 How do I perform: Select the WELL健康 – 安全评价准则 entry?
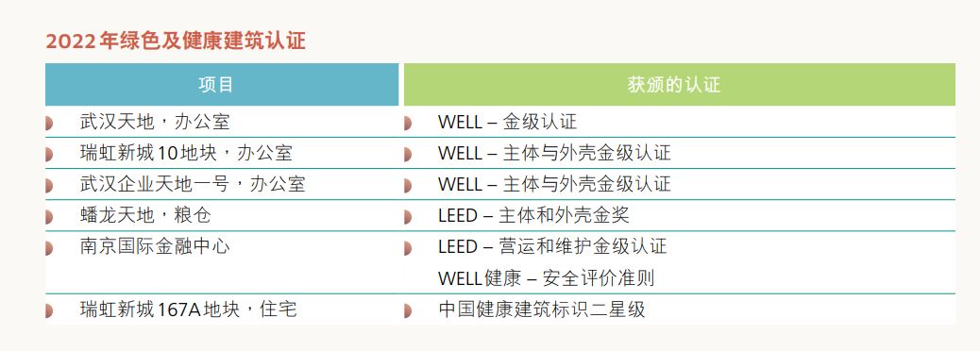click(547, 278)
